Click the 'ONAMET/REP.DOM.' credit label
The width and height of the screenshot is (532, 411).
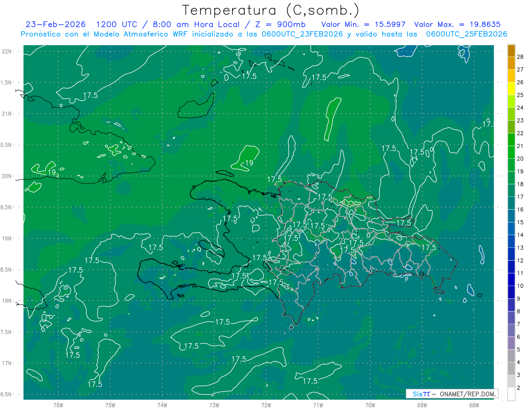coord(467,394)
